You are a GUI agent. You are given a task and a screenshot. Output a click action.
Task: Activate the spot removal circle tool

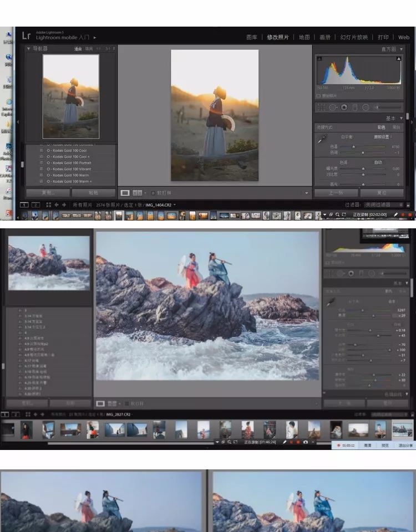(333, 107)
